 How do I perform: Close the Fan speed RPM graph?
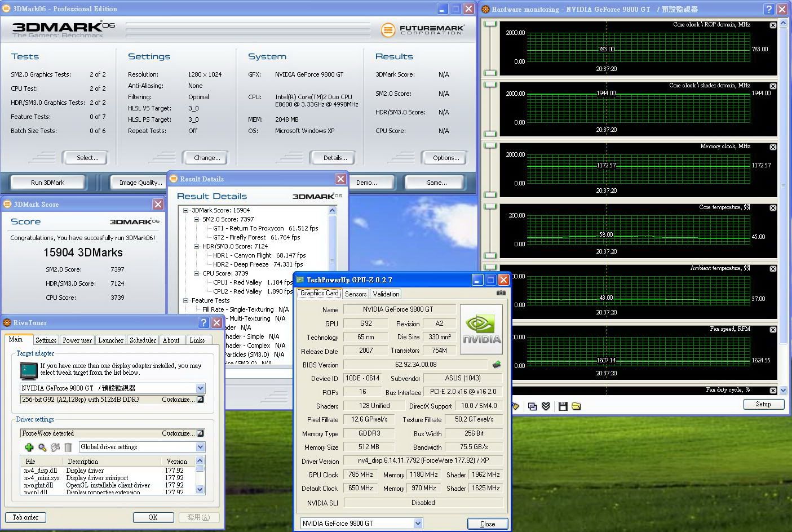pyautogui.click(x=773, y=330)
